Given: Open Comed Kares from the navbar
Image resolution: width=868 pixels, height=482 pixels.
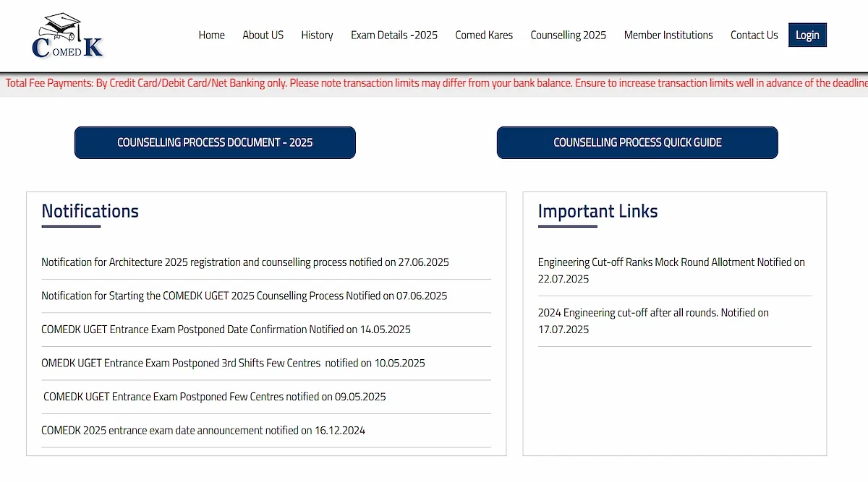Looking at the screenshot, I should pyautogui.click(x=484, y=35).
